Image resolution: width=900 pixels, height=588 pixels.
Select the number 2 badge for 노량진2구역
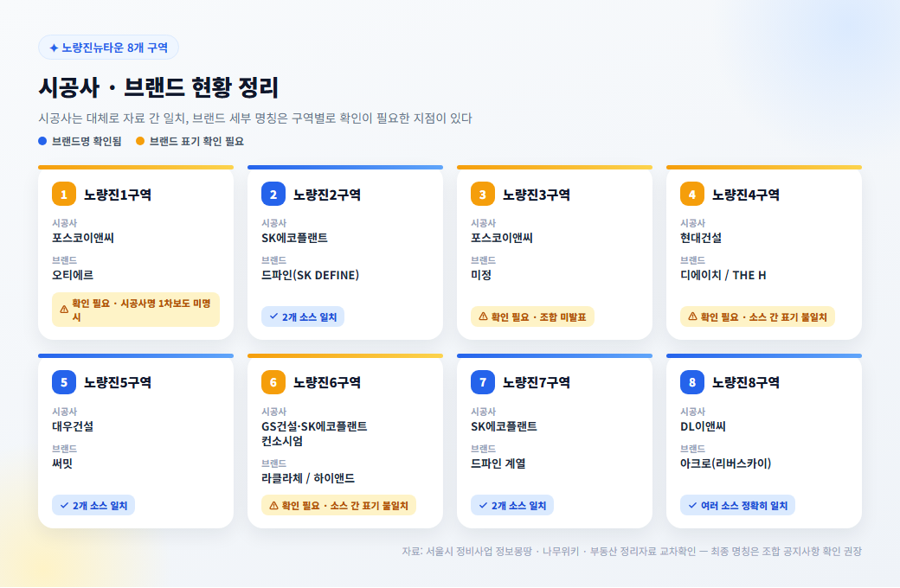click(x=273, y=194)
